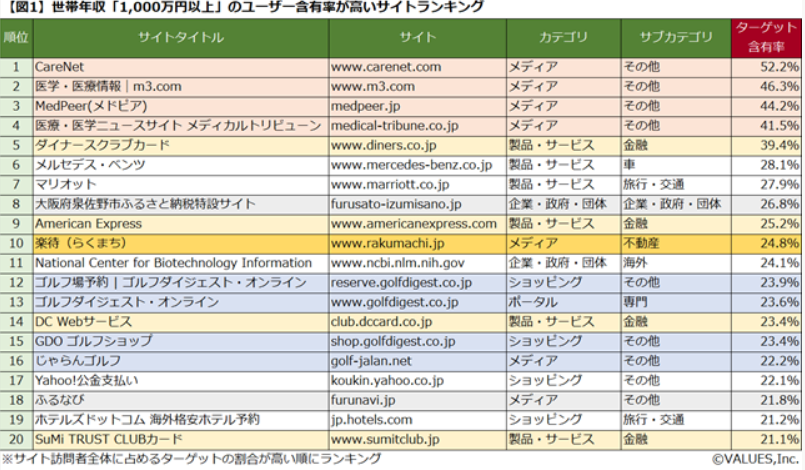Select ダイナースクラブカード title cell
The width and height of the screenshot is (805, 470).
click(x=181, y=146)
